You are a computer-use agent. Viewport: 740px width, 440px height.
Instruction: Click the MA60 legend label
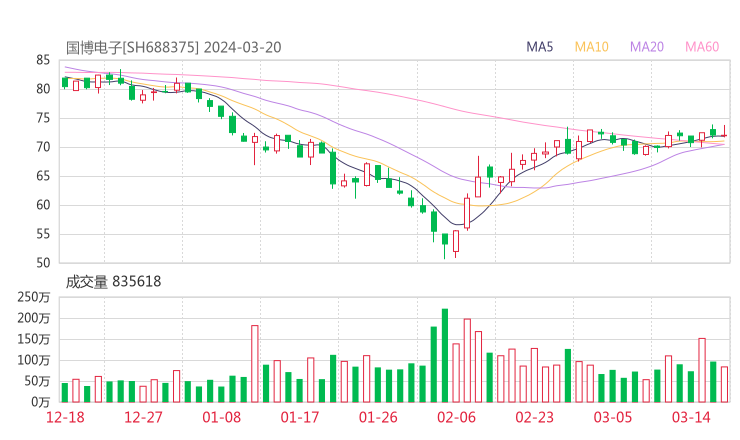coord(702,47)
